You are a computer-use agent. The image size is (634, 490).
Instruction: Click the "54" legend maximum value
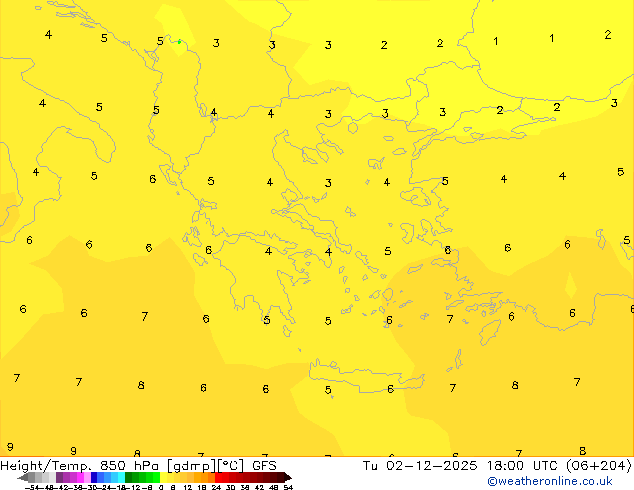click(288, 487)
